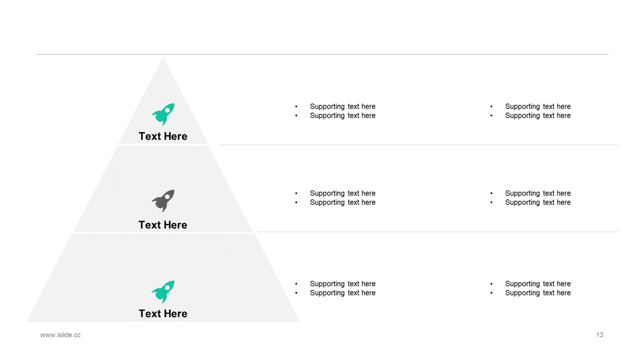The image size is (644, 362).
Task: Select the gray rocket icon in the middle tier
Action: click(163, 201)
